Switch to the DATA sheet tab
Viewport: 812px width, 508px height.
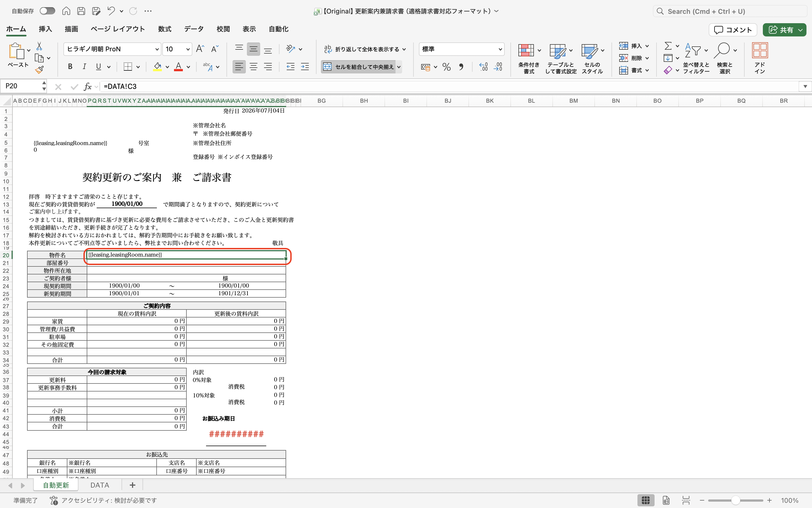point(100,485)
